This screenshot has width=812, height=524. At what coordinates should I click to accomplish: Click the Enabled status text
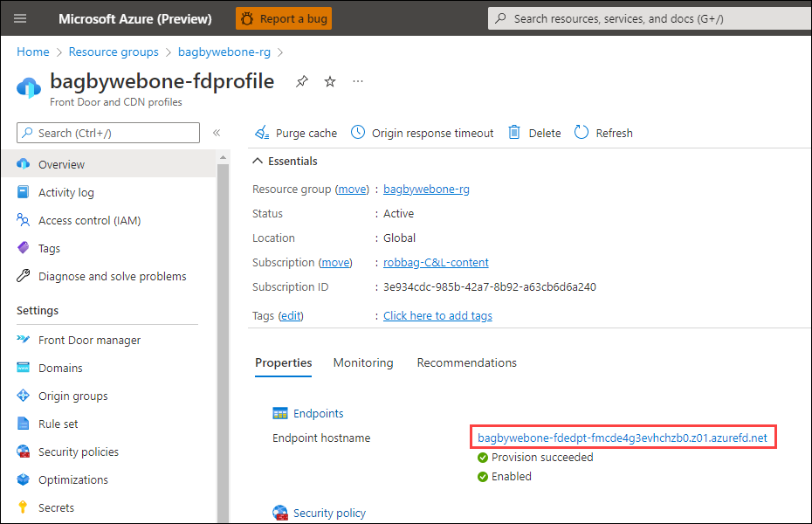511,476
